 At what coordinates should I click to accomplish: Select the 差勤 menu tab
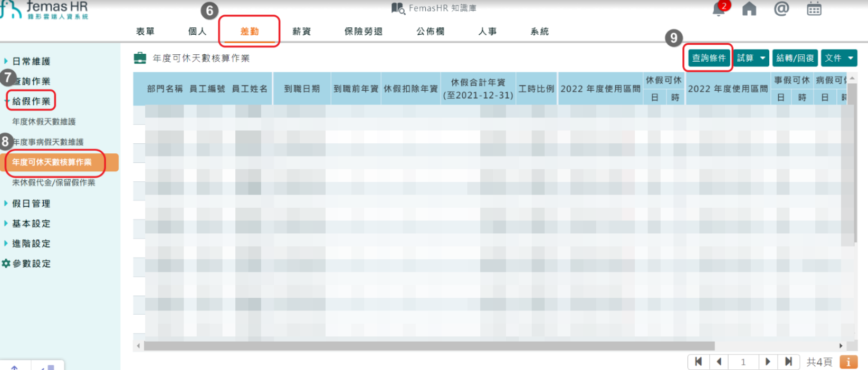click(250, 32)
